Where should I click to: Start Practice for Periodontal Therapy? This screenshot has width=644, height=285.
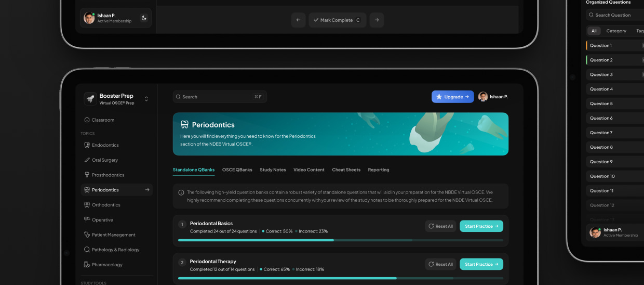click(x=481, y=264)
